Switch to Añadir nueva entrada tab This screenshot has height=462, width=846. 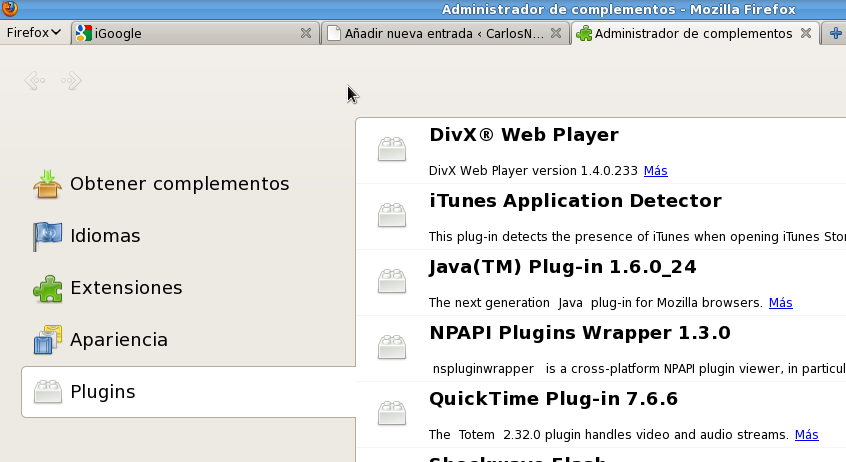(435, 33)
